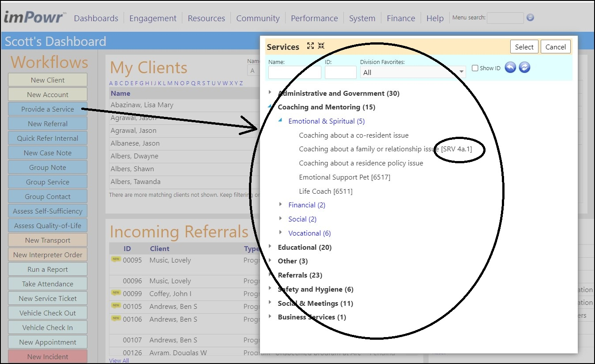
Task: Click the Run a Report button
Action: click(x=48, y=269)
